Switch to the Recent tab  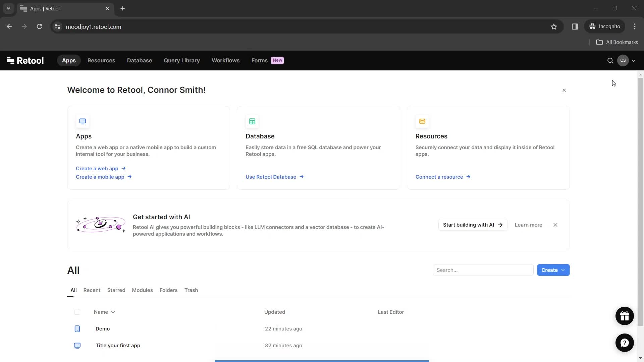92,290
